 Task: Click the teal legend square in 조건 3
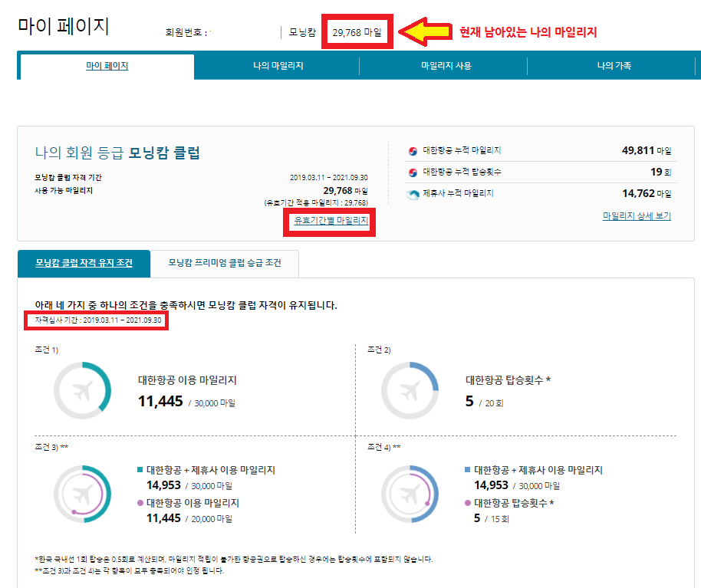click(140, 470)
